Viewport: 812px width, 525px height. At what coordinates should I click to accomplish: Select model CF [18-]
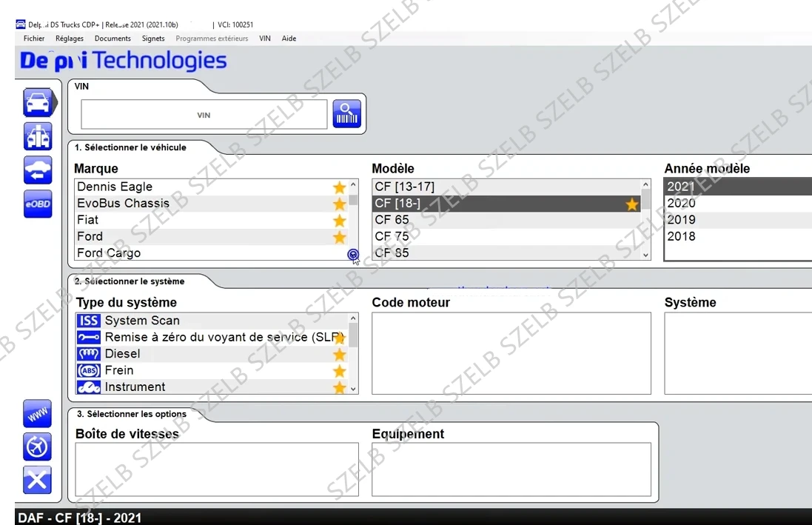click(x=507, y=204)
